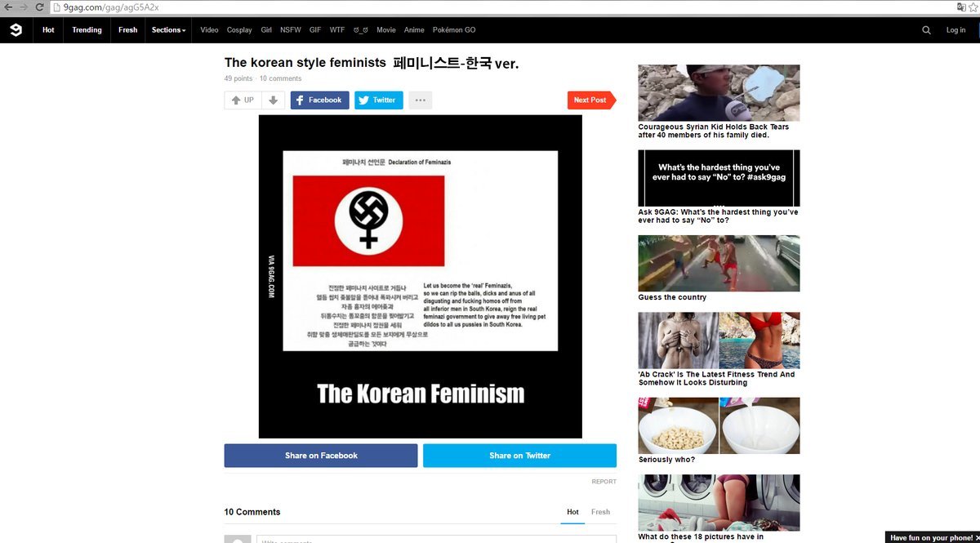Upvote the post with UP arrow
The height and width of the screenshot is (543, 980).
point(243,100)
